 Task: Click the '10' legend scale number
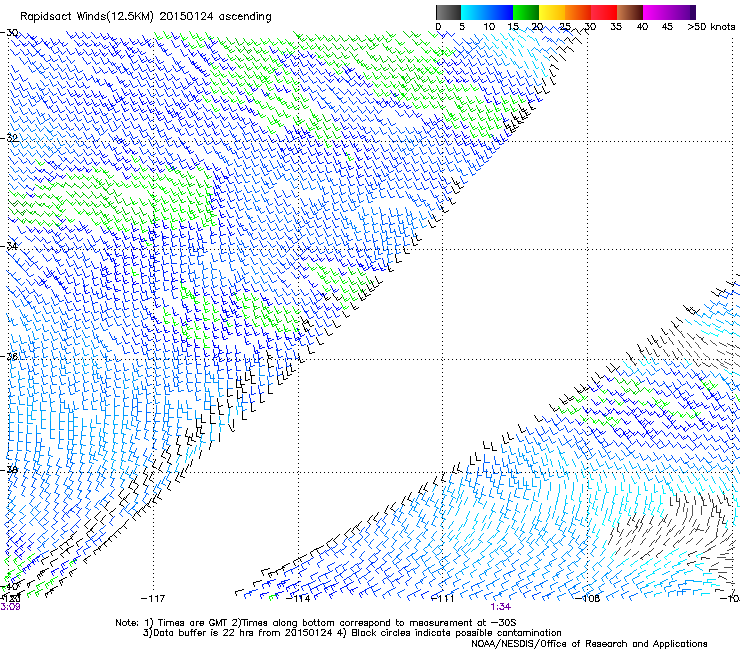[x=489, y=27]
